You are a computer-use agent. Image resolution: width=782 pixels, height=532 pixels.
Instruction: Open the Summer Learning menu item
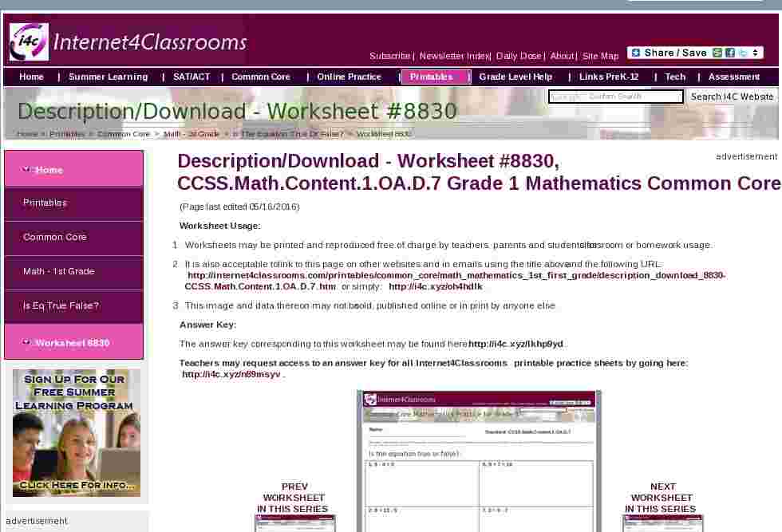(109, 77)
